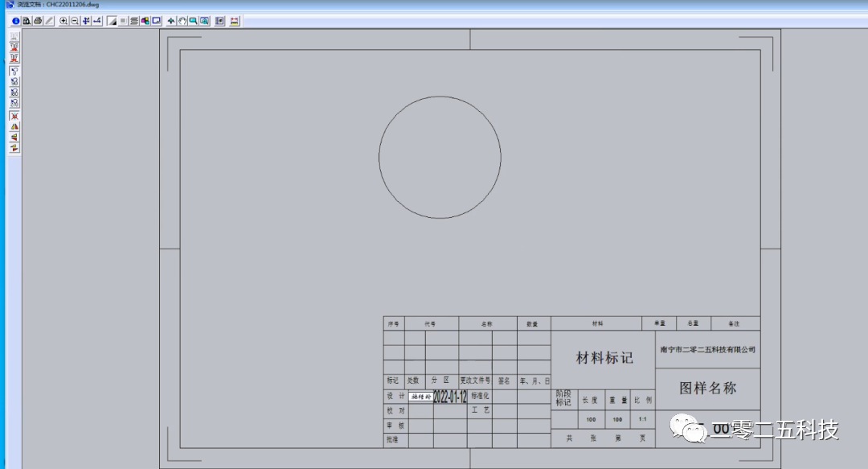Click the 图样名称 title block cell

point(707,389)
